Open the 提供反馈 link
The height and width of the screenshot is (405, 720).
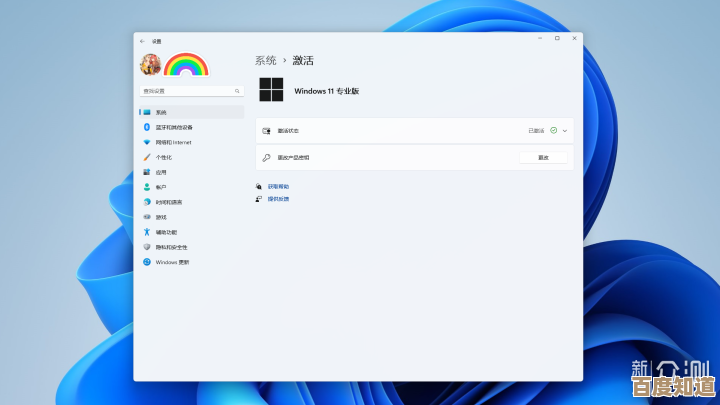click(278, 199)
